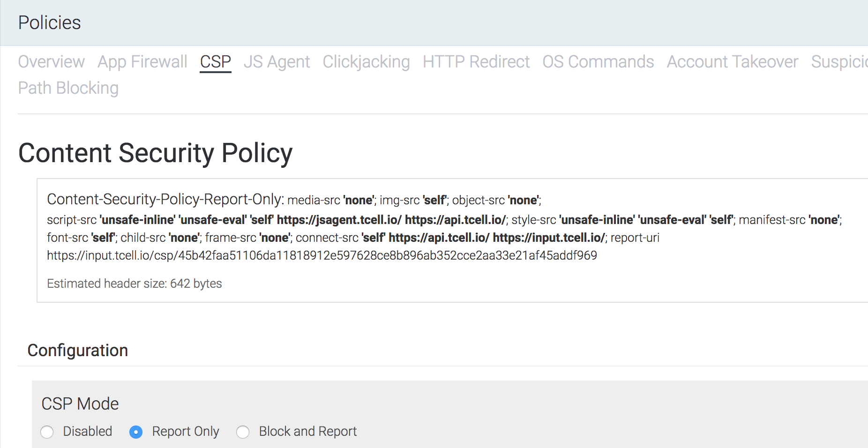The width and height of the screenshot is (868, 448).
Task: Click the CSP Mode label
Action: 80,404
